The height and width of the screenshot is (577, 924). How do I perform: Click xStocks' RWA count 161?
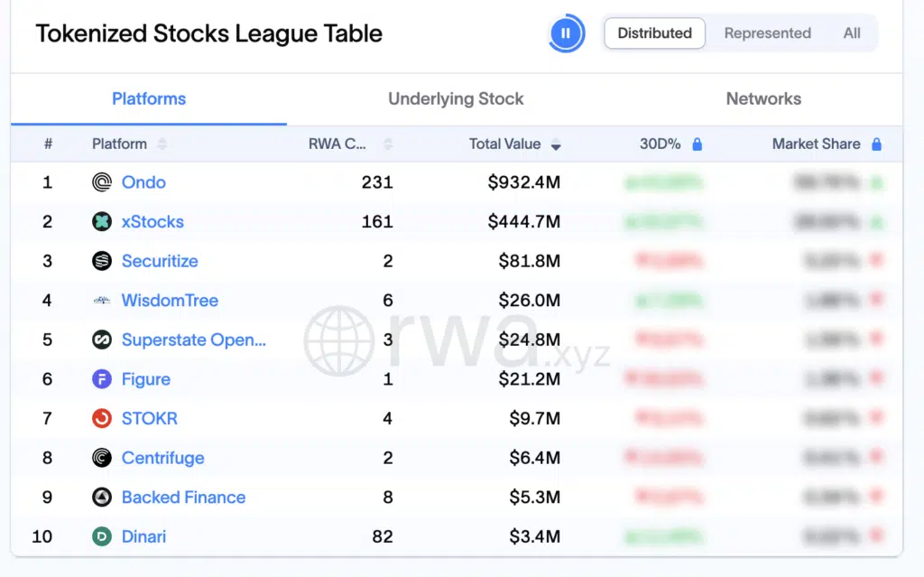pyautogui.click(x=377, y=221)
